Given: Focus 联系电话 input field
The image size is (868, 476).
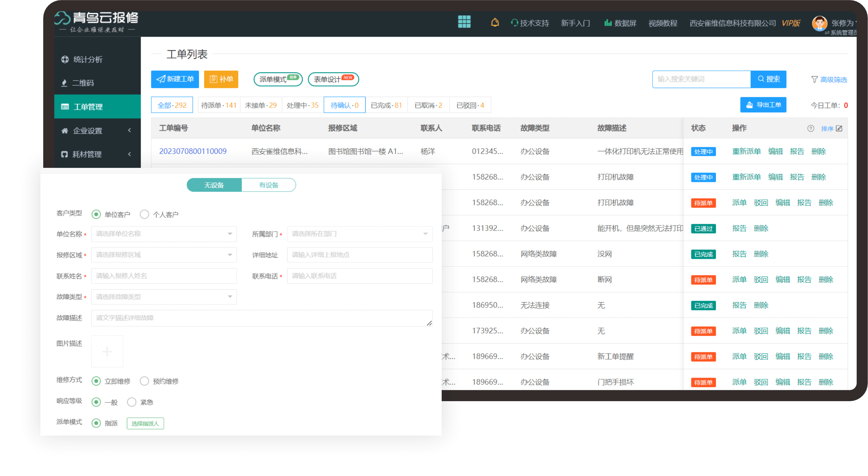Looking at the screenshot, I should 360,276.
